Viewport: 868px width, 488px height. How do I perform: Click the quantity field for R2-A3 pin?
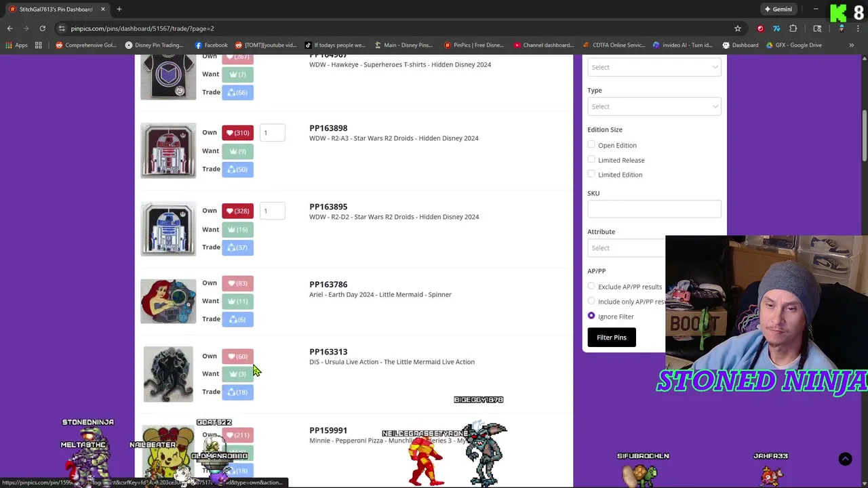[273, 133]
